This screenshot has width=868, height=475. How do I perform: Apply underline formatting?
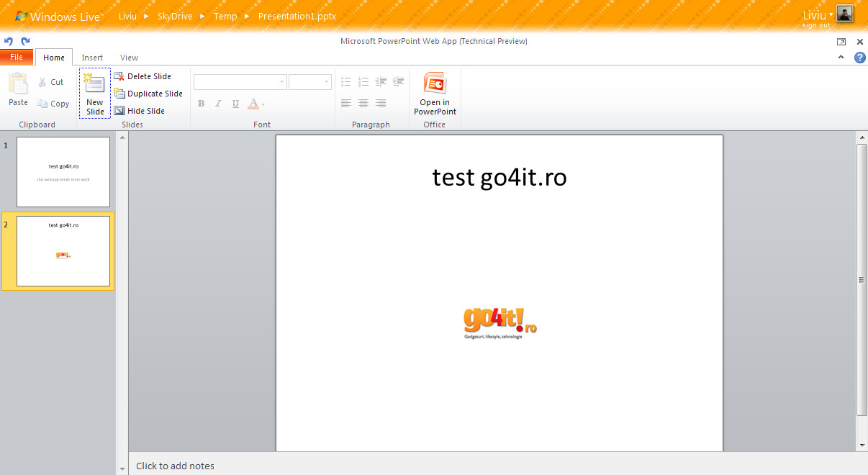click(235, 104)
